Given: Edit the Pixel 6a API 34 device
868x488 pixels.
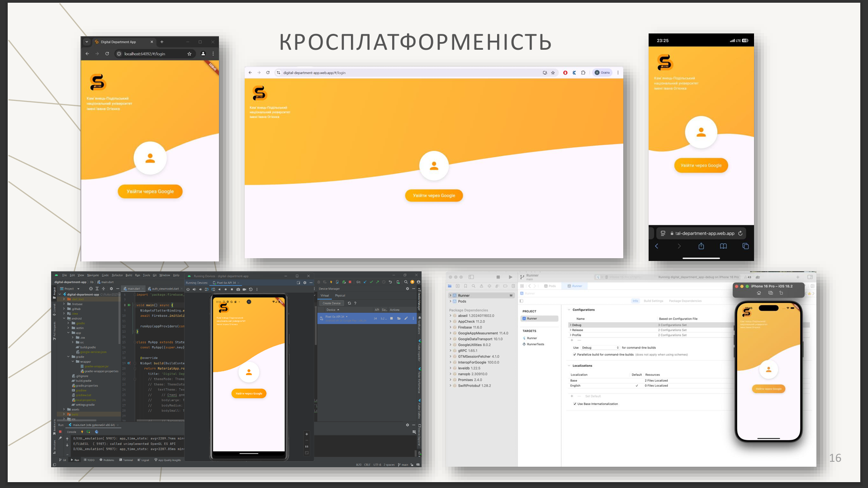Looking at the screenshot, I should click(406, 318).
